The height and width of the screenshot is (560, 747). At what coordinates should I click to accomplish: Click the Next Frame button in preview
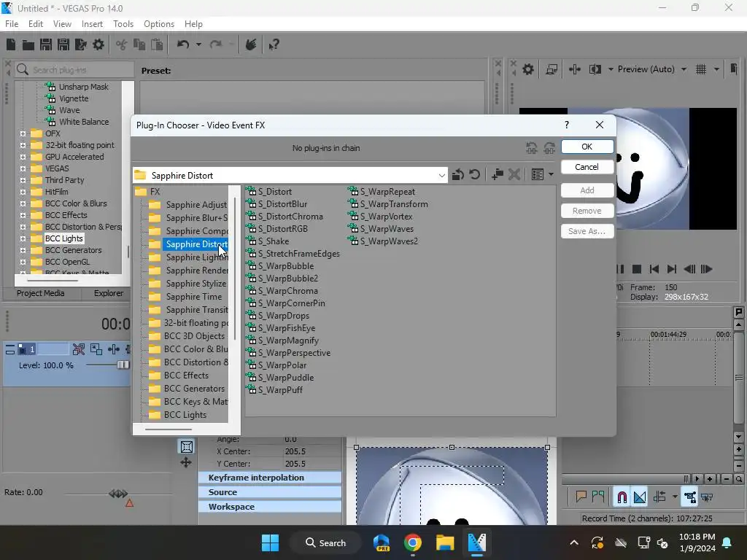coord(707,270)
